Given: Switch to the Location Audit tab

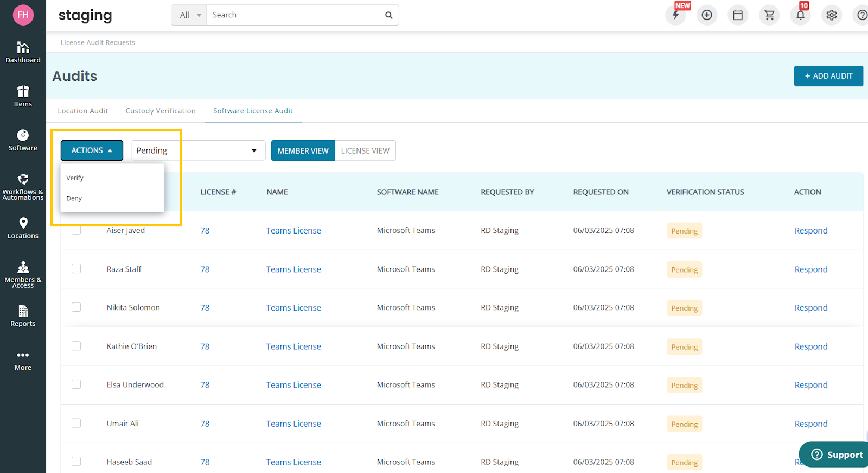Looking at the screenshot, I should [83, 111].
